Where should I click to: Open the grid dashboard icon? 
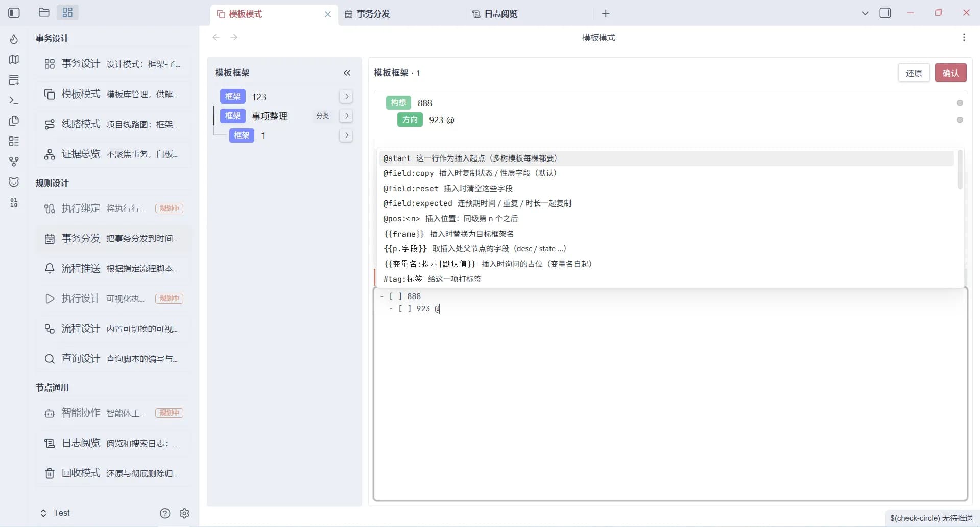coord(67,12)
